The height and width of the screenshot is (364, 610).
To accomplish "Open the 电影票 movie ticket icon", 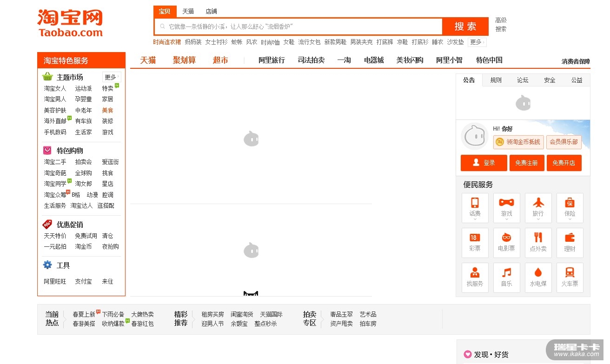I will coord(506,243).
